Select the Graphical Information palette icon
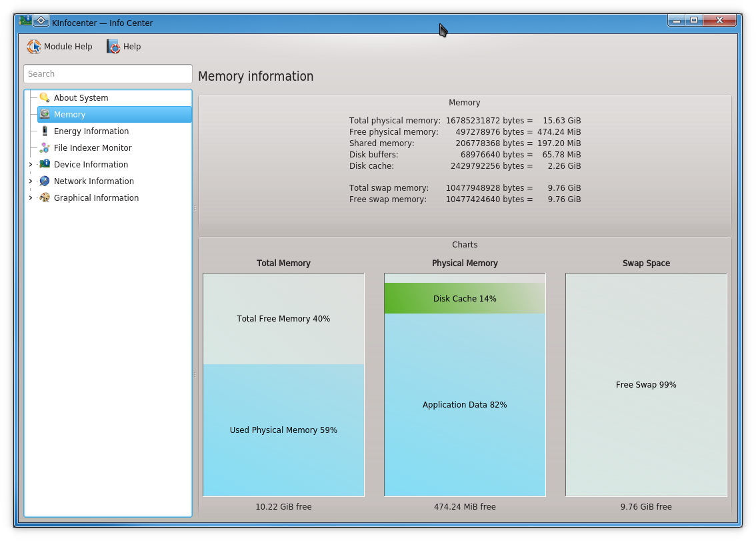The width and height of the screenshot is (756, 541). [x=45, y=198]
